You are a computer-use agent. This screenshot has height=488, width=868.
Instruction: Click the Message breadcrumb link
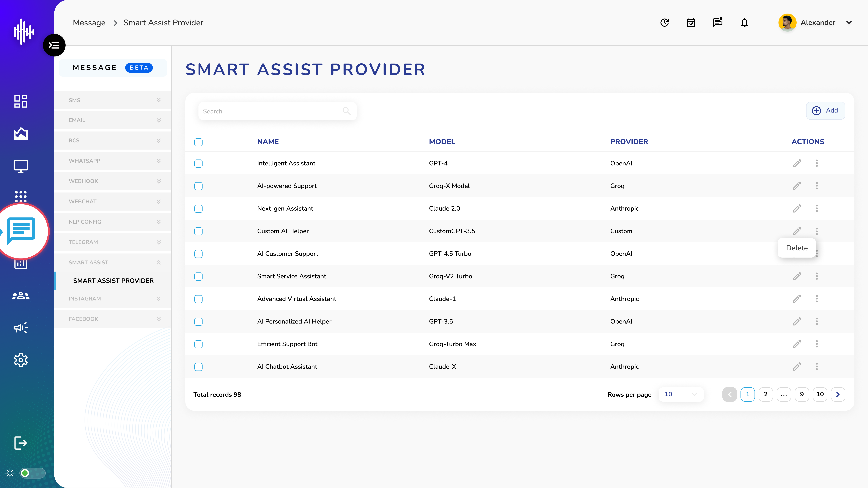pyautogui.click(x=89, y=23)
